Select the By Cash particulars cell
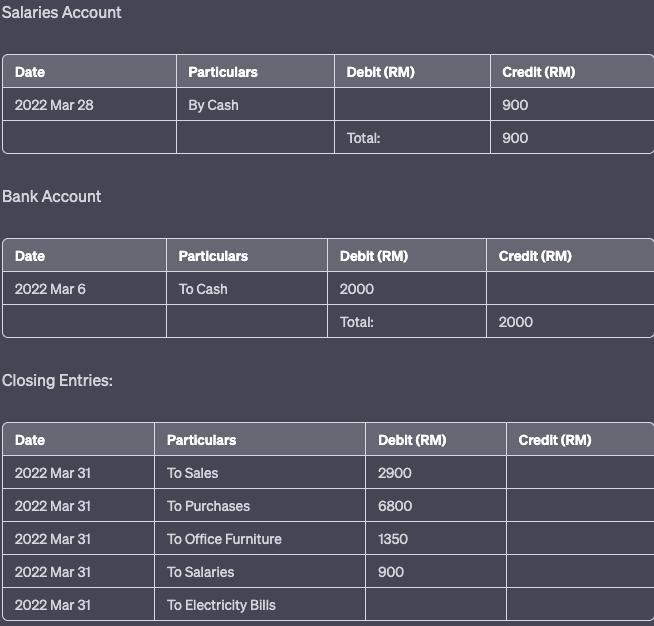This screenshot has height=626, width=654. click(255, 105)
